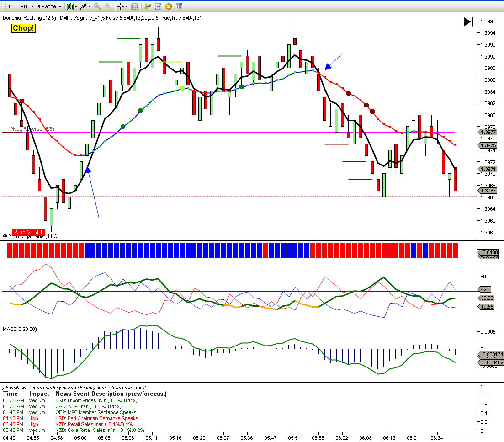Click the jtEconNews ForexFactory credit text
This screenshot has height=442, width=504.
coord(74,387)
